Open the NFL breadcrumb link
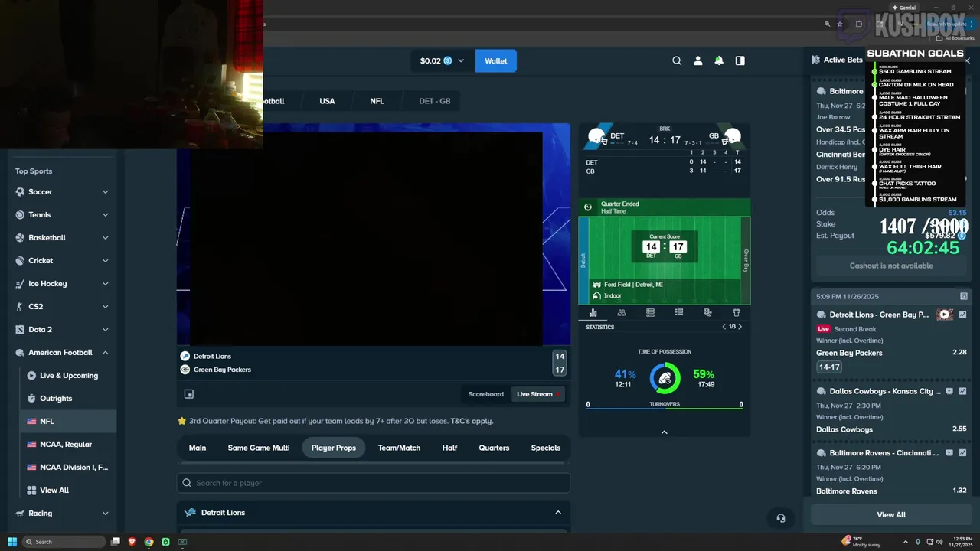Viewport: 980px width, 551px height. tap(377, 101)
